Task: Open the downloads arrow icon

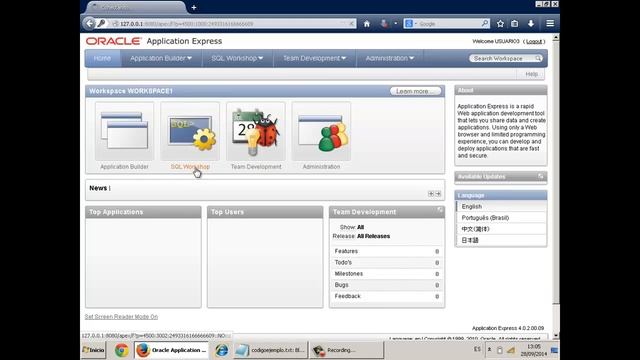Action: pos(531,24)
